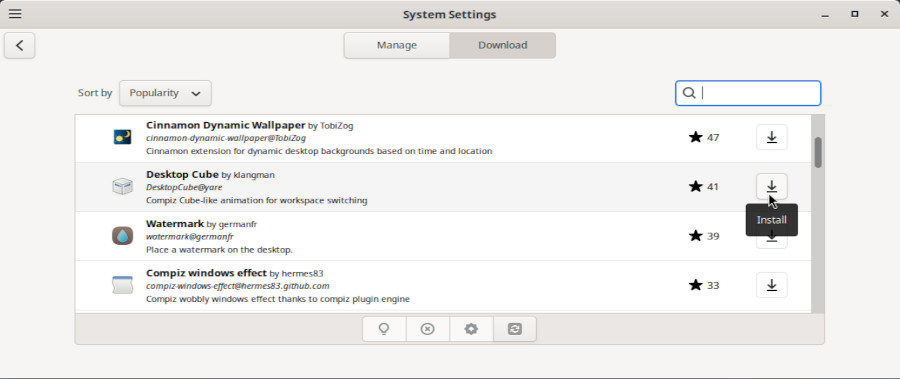Viewport: 900px width, 379px height.
Task: Maximize the System Settings window
Action: pos(855,14)
